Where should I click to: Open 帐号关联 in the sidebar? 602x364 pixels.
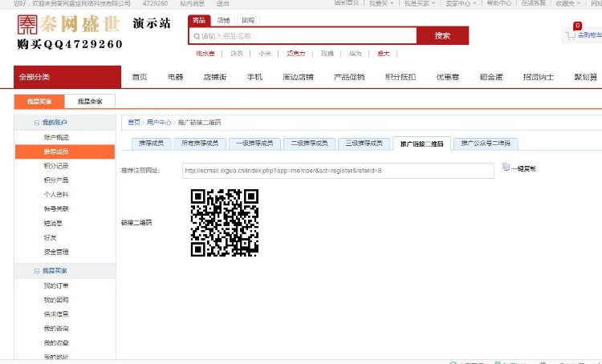[56, 209]
